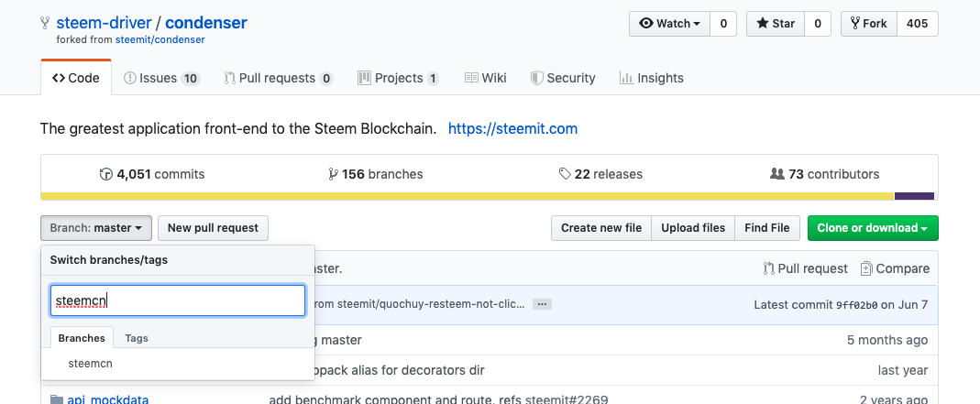The width and height of the screenshot is (980, 404).
Task: Switch to the Issues tab
Action: click(x=162, y=78)
